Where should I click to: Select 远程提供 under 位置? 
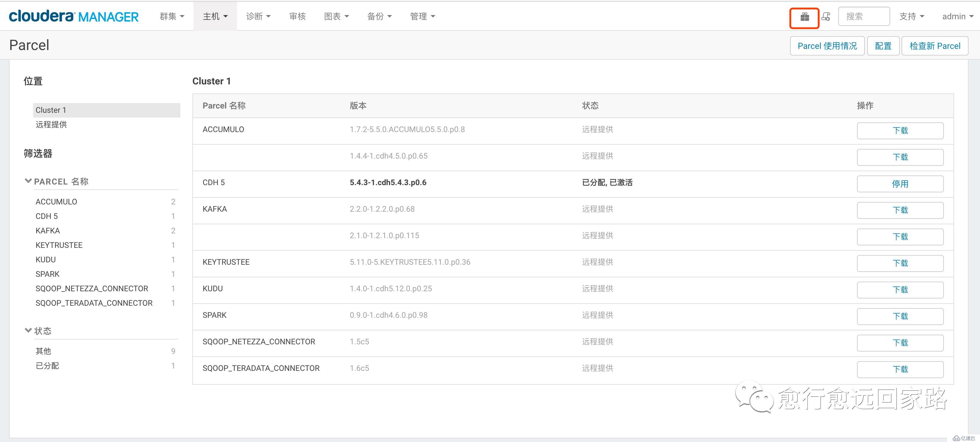51,125
